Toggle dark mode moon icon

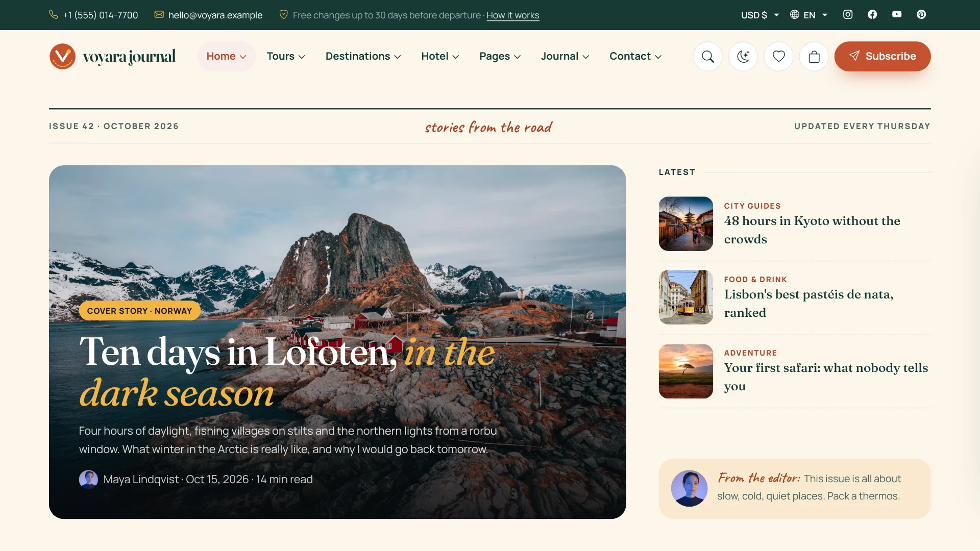point(743,56)
